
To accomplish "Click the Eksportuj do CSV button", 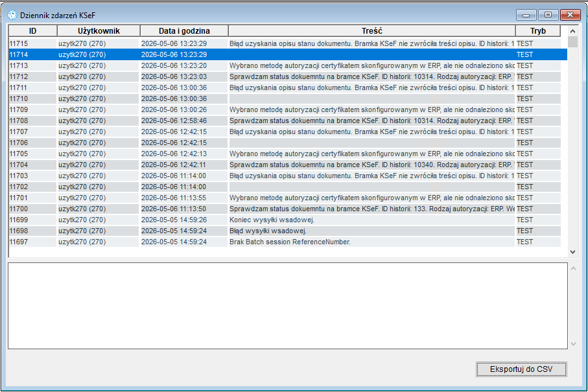I will [521, 369].
